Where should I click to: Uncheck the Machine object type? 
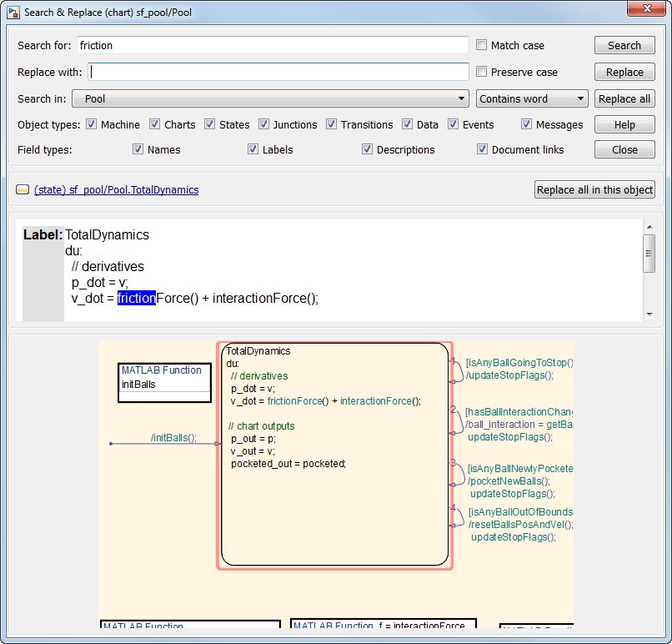[x=91, y=124]
